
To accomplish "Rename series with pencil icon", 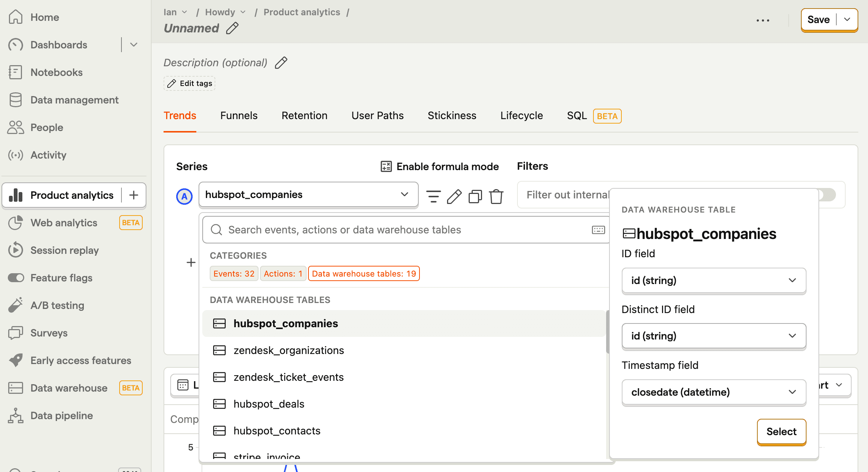I will coord(454,196).
